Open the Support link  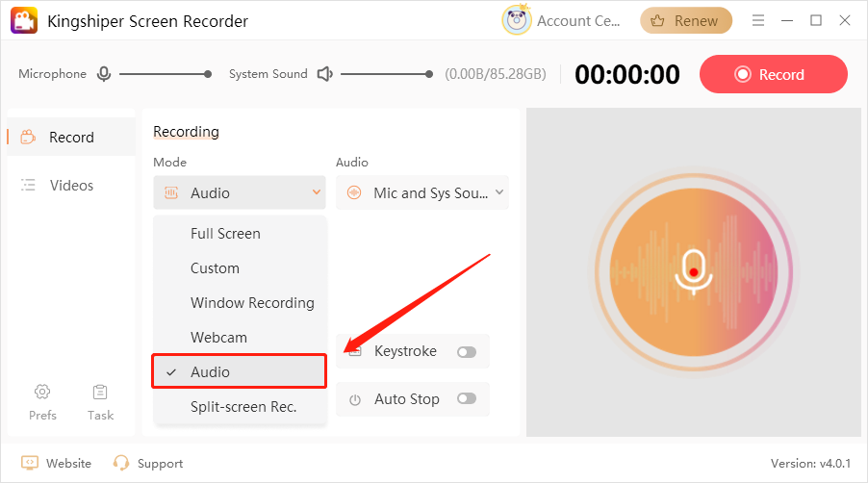(x=160, y=464)
